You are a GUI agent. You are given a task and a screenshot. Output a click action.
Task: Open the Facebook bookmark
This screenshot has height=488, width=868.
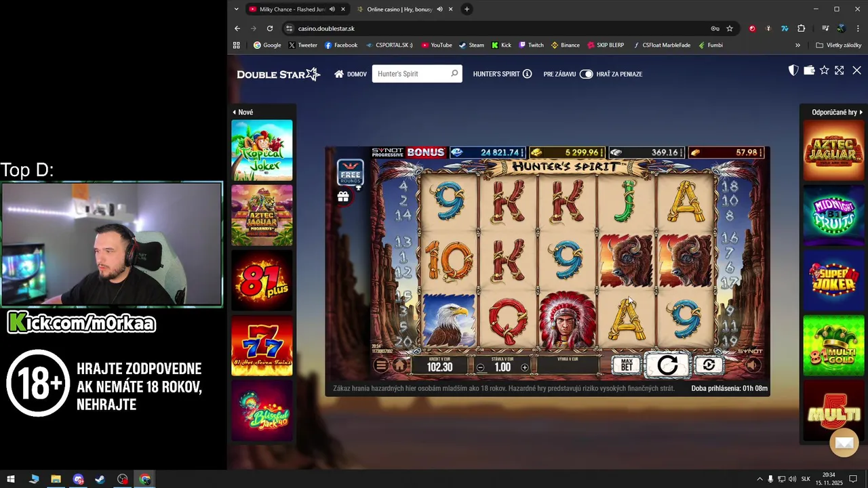coord(341,45)
